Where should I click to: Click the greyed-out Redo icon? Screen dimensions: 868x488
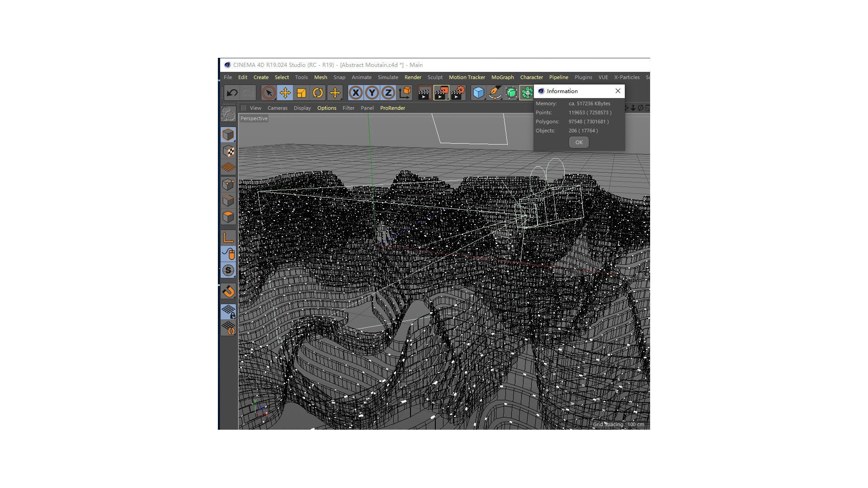pyautogui.click(x=248, y=93)
